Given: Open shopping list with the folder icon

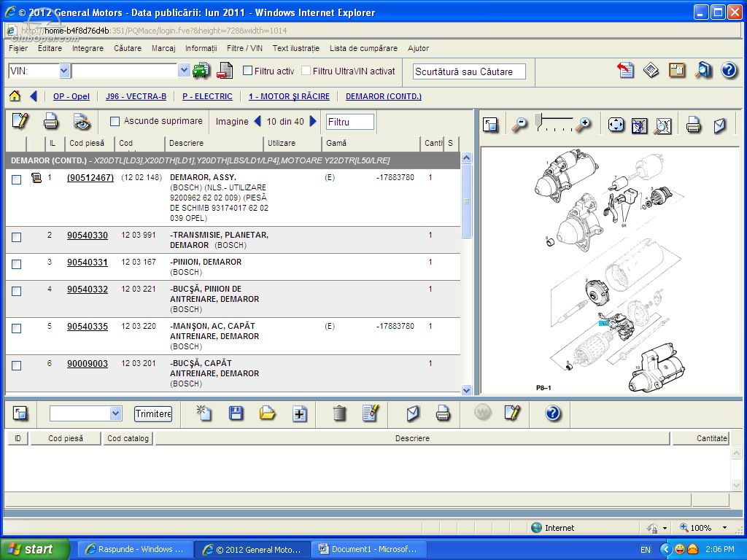Looking at the screenshot, I should [267, 413].
